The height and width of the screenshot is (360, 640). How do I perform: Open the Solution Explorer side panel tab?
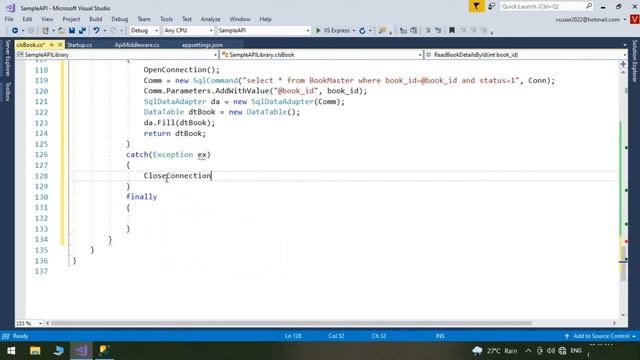(635, 61)
